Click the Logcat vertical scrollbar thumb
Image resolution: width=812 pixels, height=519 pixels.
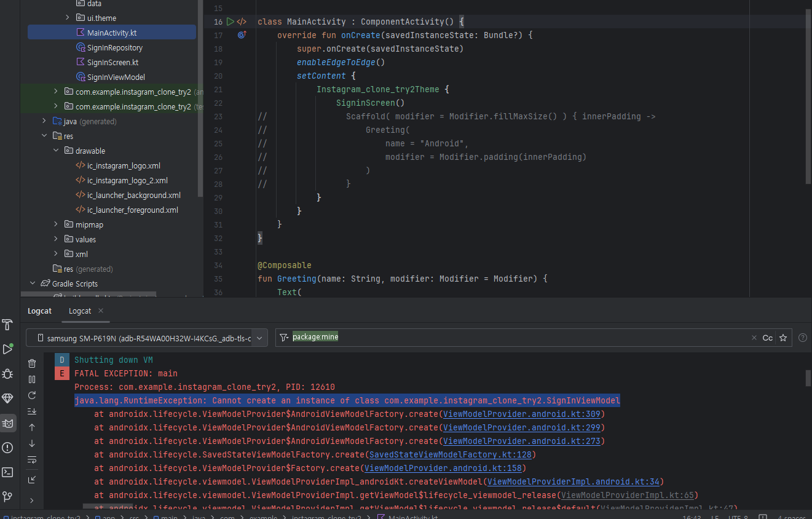point(808,378)
